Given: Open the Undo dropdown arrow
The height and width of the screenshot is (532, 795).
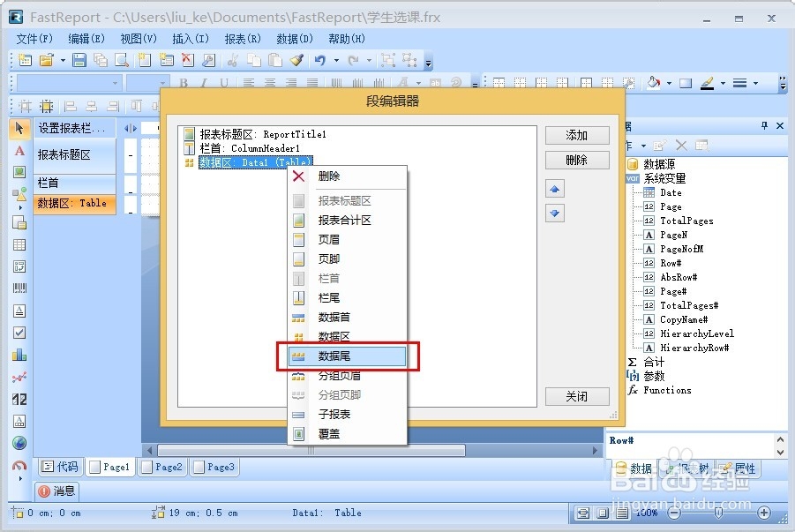Looking at the screenshot, I should [x=336, y=60].
